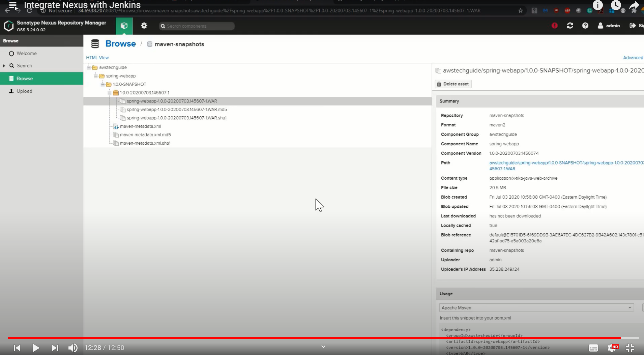Select maven-metadata.xml.md5 asset

[x=145, y=135]
